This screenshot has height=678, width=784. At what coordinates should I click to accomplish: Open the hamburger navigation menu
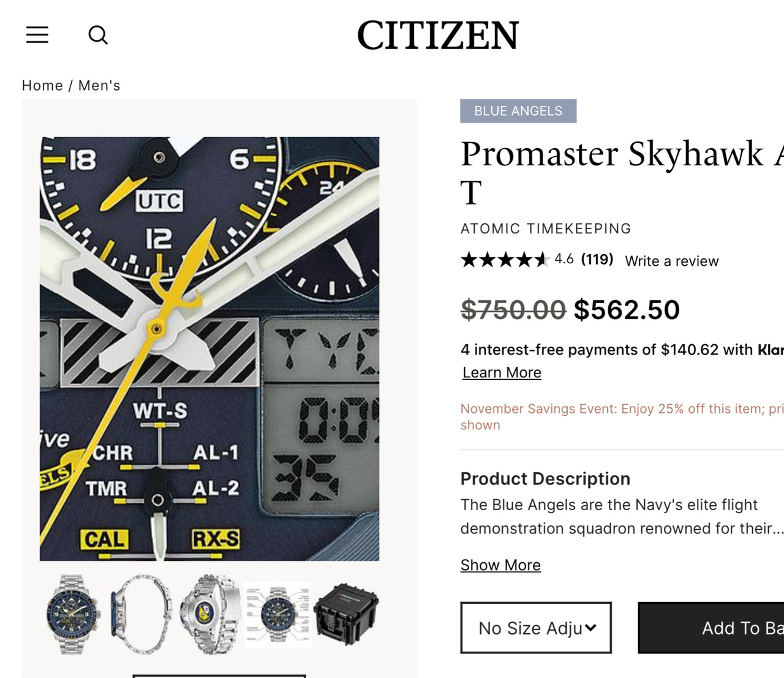pyautogui.click(x=37, y=35)
